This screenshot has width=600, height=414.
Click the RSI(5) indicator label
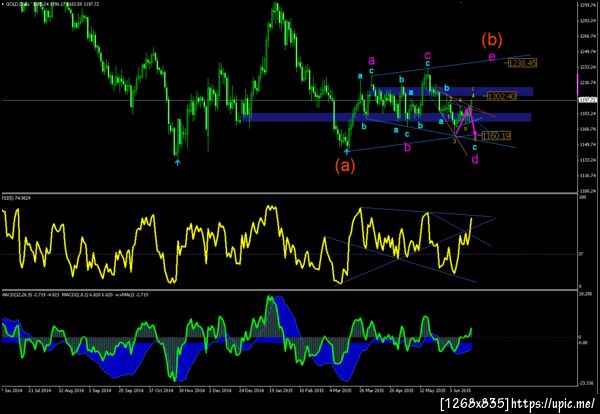coord(17,198)
